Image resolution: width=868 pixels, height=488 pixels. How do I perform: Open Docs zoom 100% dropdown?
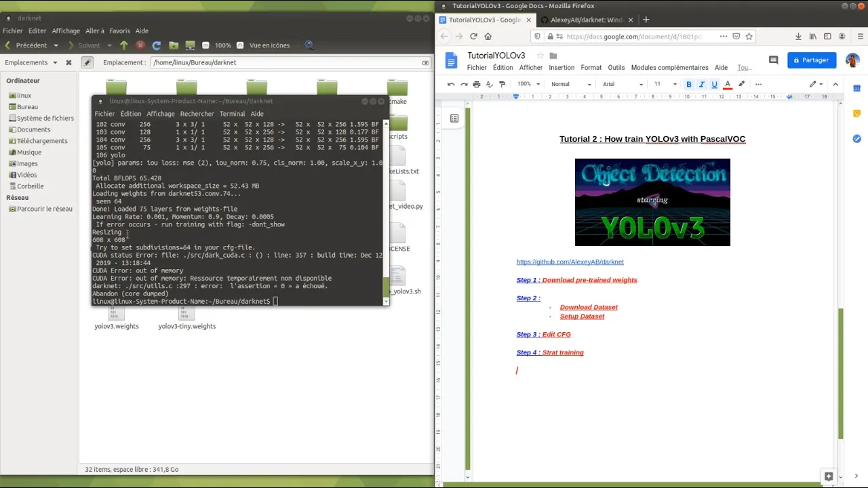pyautogui.click(x=529, y=84)
